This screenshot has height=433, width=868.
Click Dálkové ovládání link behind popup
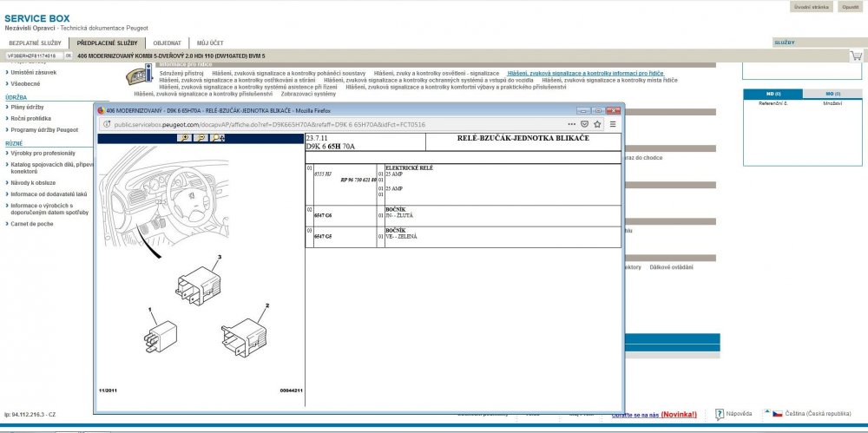(x=671, y=267)
